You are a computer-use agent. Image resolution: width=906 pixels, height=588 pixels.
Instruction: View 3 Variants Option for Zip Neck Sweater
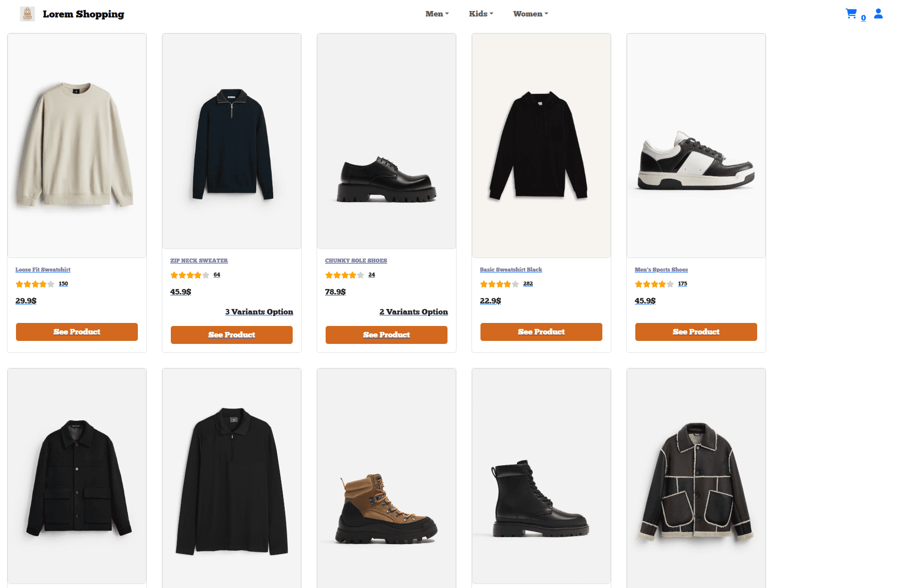tap(259, 312)
